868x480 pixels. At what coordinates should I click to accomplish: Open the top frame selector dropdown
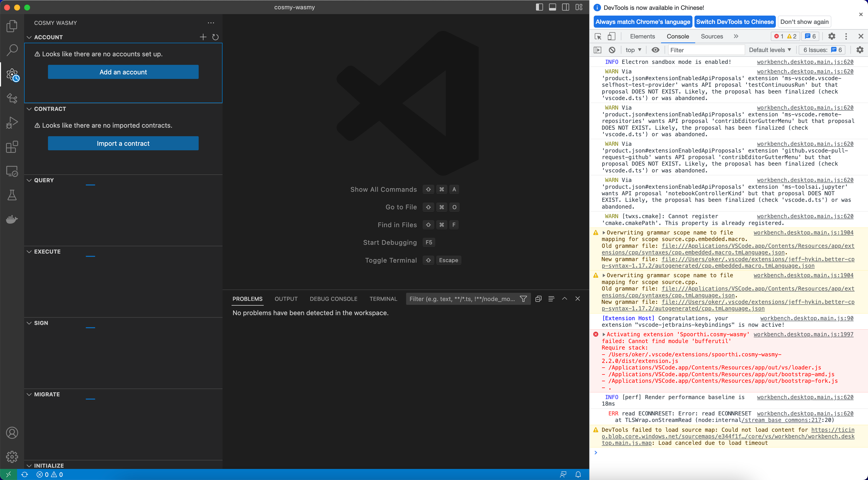[633, 50]
